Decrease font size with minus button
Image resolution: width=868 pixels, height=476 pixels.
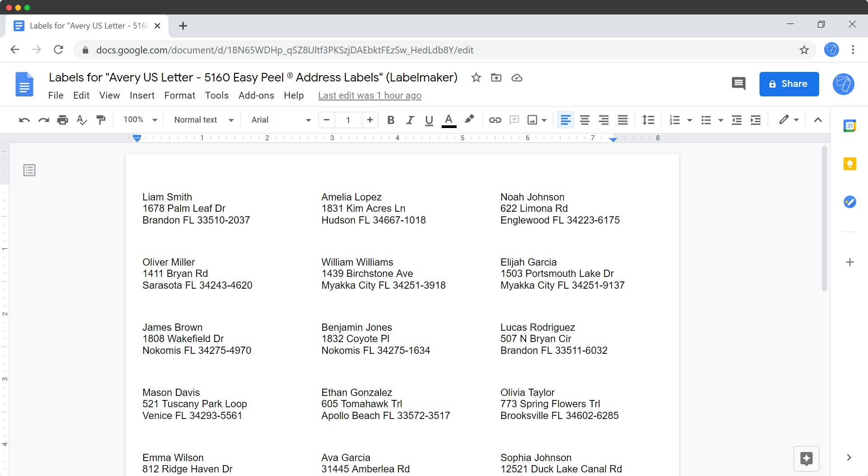[326, 120]
